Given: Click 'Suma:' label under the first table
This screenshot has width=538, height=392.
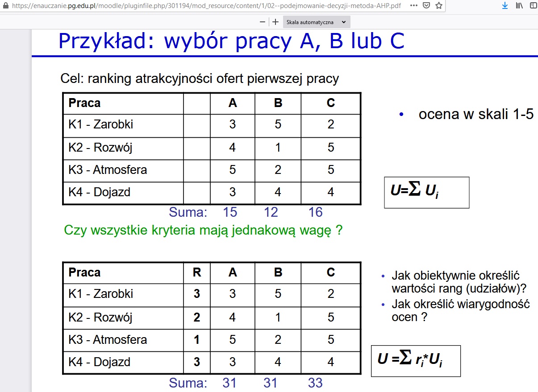Looking at the screenshot, I should tap(188, 212).
